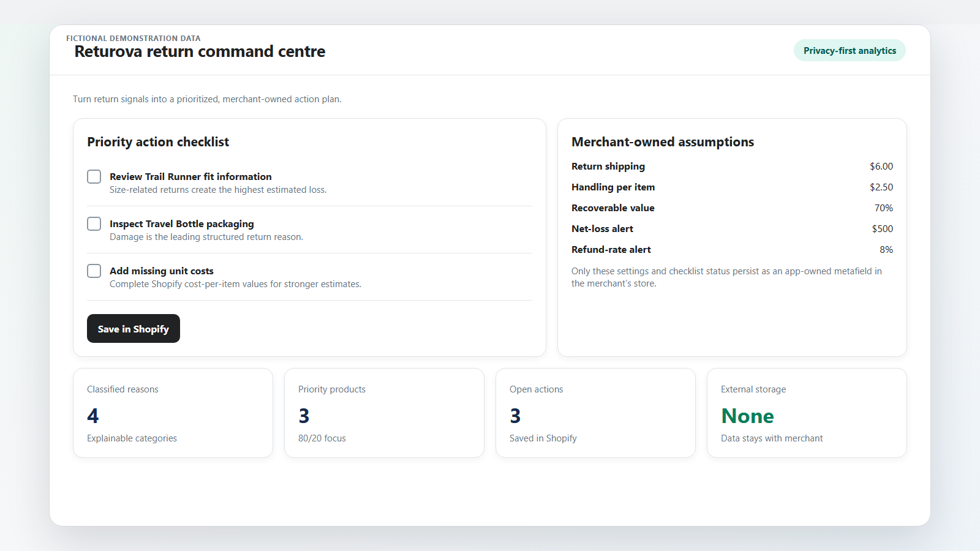Click the Merchant-owned assumptions heading
The image size is (980, 551).
click(663, 142)
